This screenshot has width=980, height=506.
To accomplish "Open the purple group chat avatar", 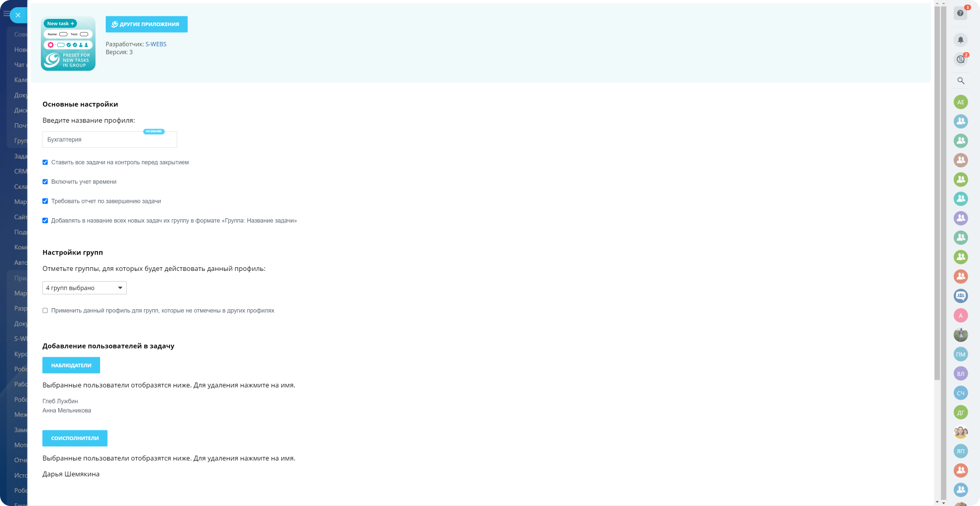I will tap(961, 218).
